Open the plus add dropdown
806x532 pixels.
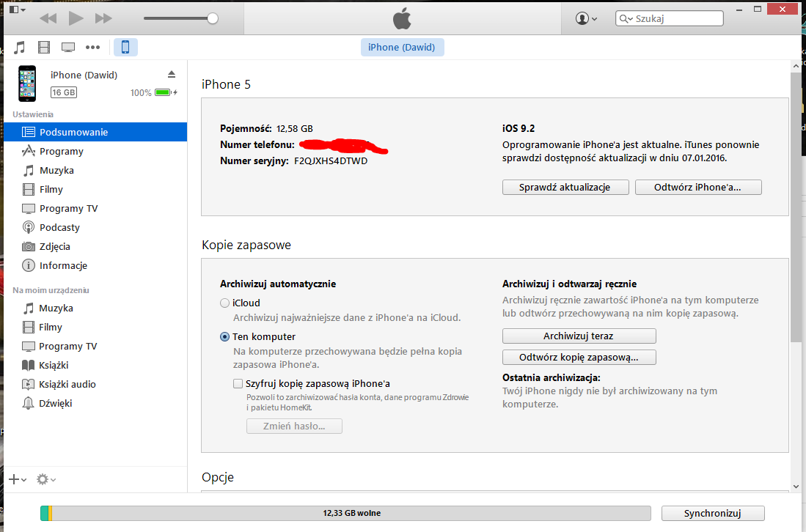coord(18,479)
